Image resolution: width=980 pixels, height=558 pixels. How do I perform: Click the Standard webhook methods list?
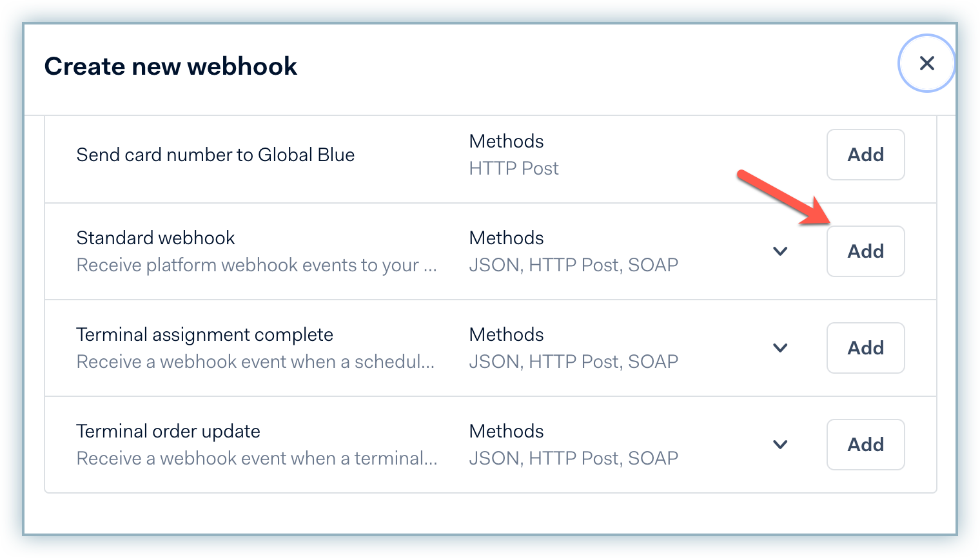(573, 265)
